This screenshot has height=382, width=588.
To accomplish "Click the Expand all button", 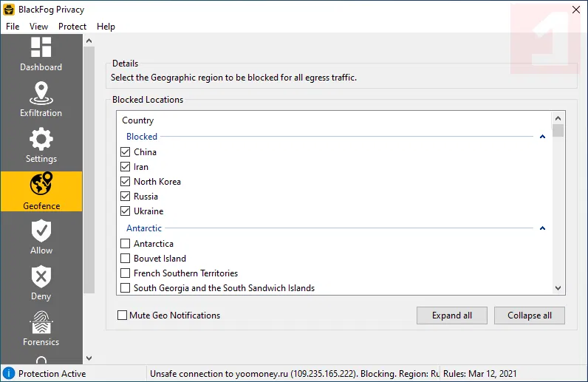I will click(x=452, y=316).
